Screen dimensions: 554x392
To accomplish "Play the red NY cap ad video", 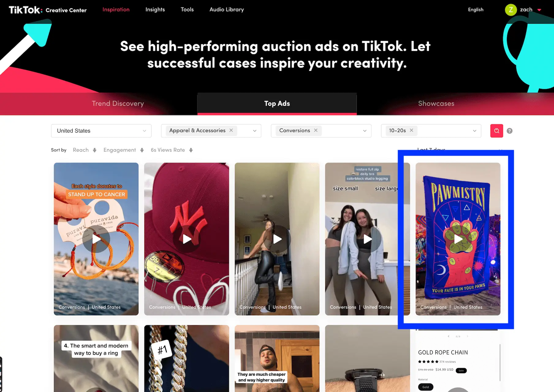I will click(x=187, y=239).
